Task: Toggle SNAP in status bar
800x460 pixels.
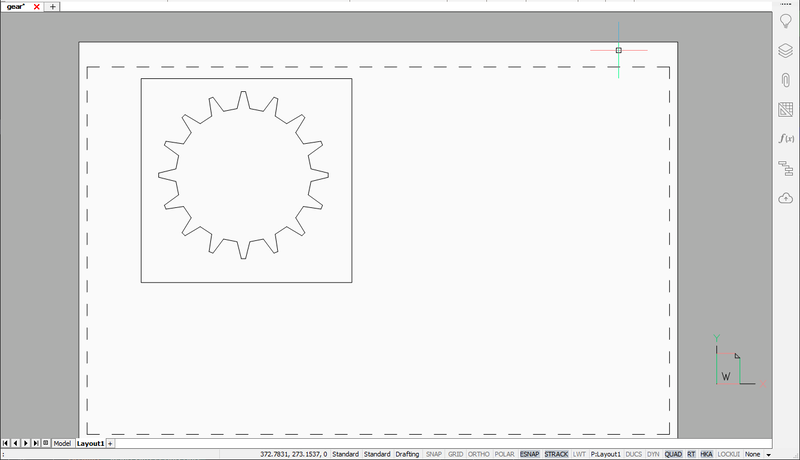Action: (x=434, y=454)
